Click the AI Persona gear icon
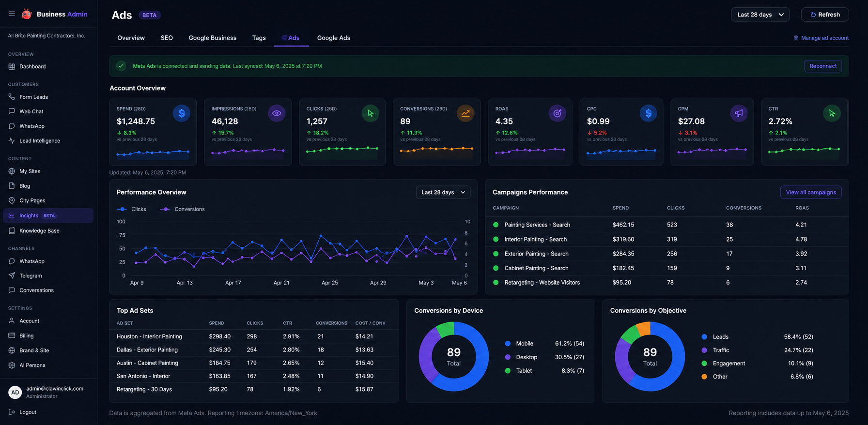 coord(12,365)
